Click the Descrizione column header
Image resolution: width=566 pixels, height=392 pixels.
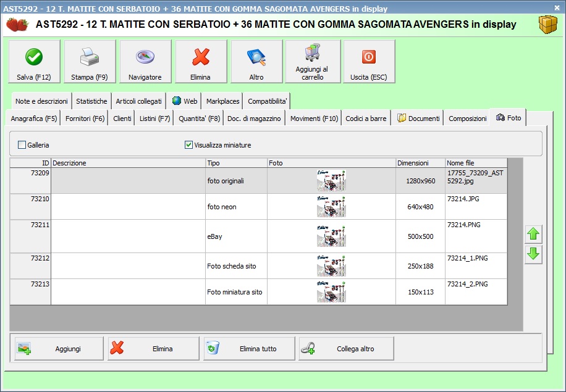point(128,163)
